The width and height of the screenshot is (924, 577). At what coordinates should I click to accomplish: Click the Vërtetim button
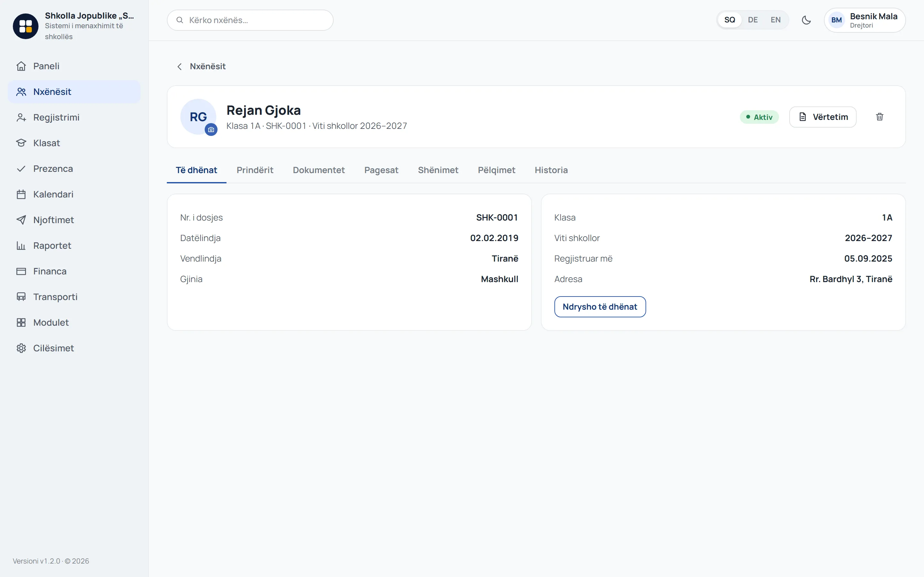tap(823, 117)
